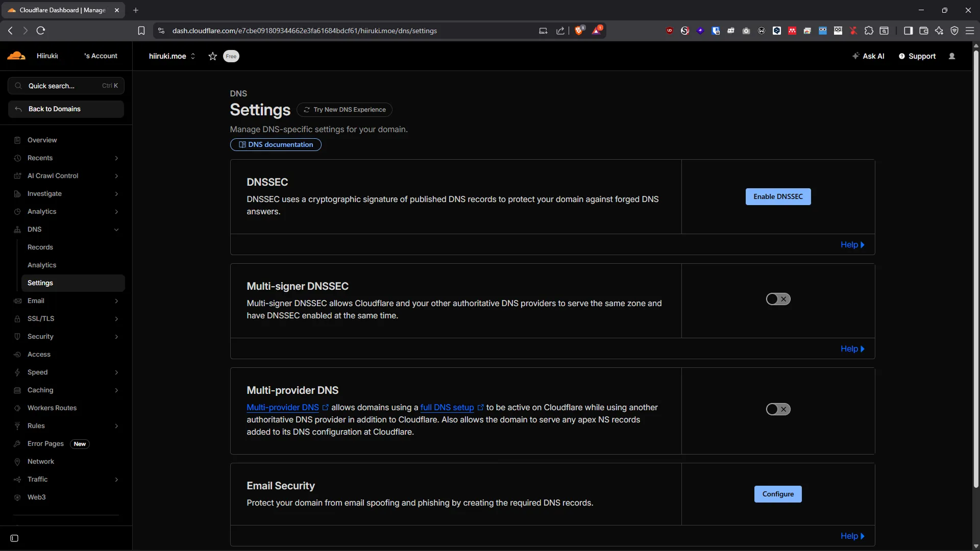Open new browser tab plus icon
980x551 pixels.
point(136,10)
